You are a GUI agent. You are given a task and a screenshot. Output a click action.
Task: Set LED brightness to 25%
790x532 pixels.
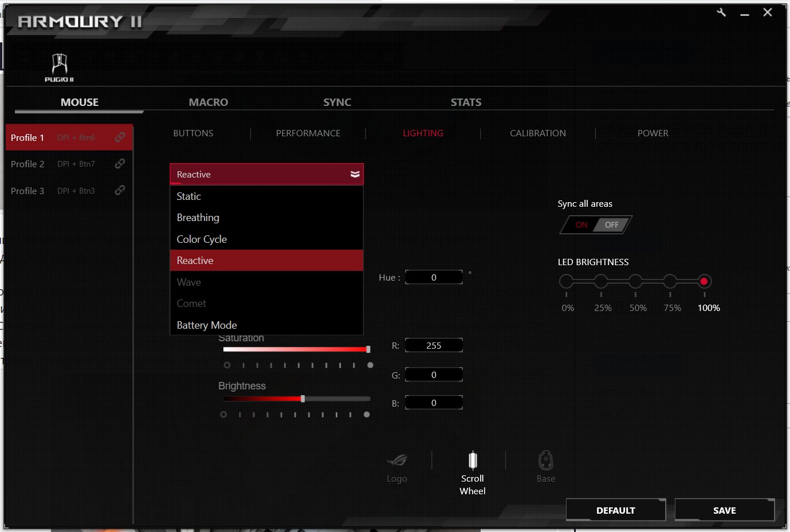point(601,281)
